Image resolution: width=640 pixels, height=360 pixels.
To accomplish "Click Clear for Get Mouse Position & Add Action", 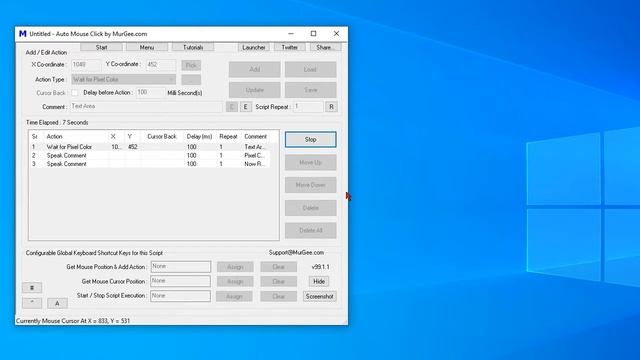I will tap(278, 267).
